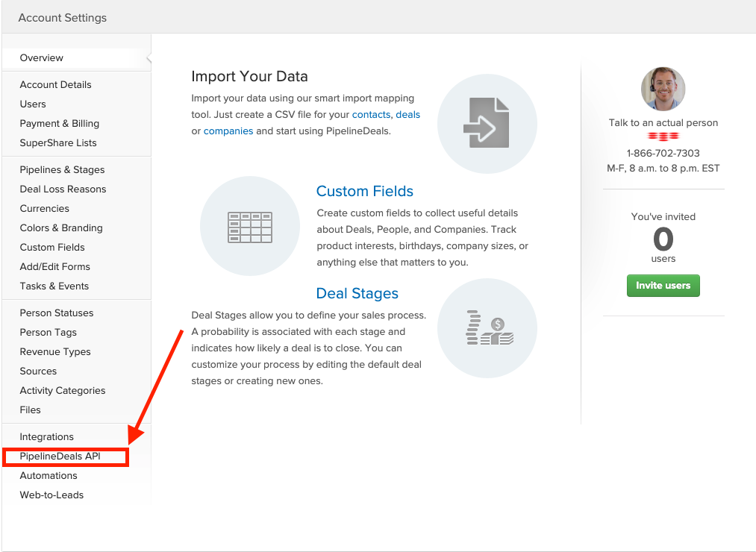Open the Custom Fields heading link

click(x=364, y=192)
